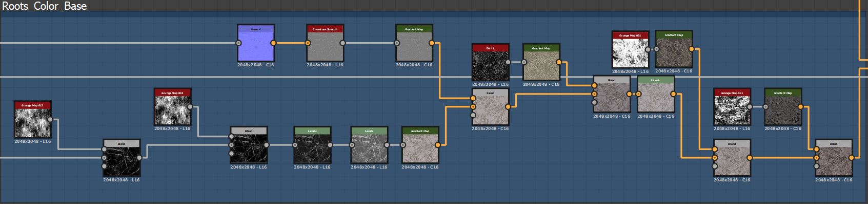Select the Blend node directly below Dirt 1

pos(490,107)
